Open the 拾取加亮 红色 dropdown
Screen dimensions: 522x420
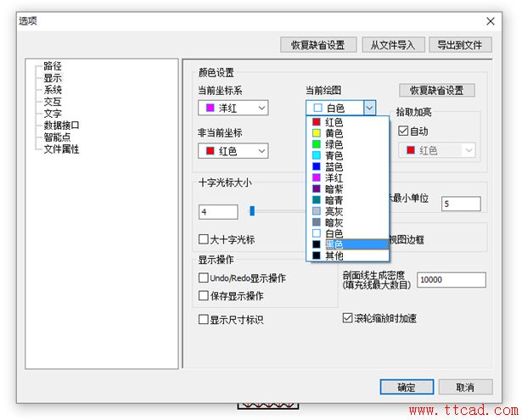coord(437,150)
